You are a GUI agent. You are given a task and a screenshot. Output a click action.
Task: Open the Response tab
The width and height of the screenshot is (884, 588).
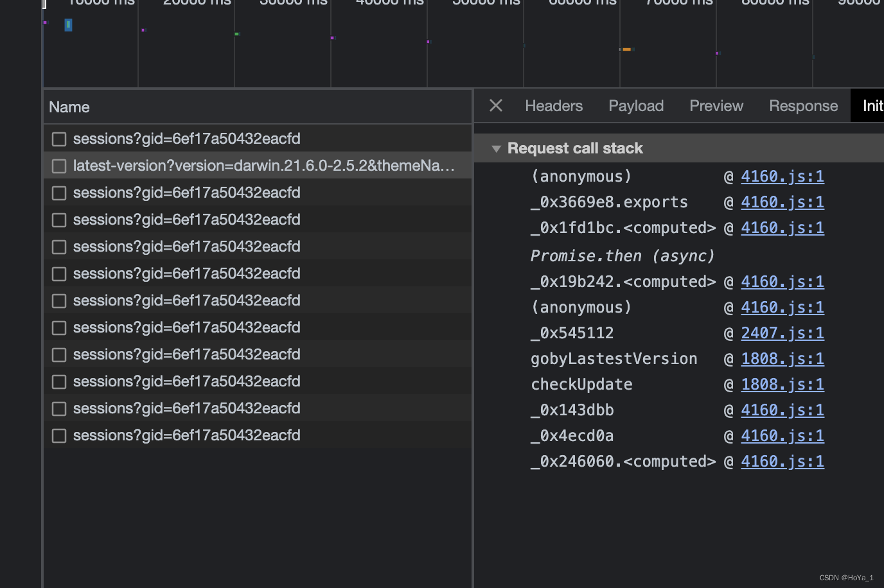(x=803, y=106)
